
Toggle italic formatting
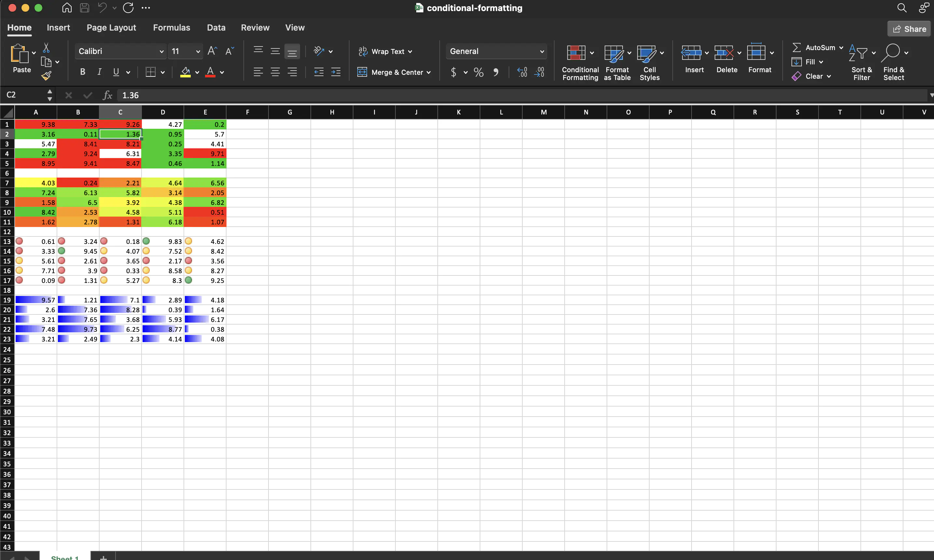pyautogui.click(x=99, y=71)
